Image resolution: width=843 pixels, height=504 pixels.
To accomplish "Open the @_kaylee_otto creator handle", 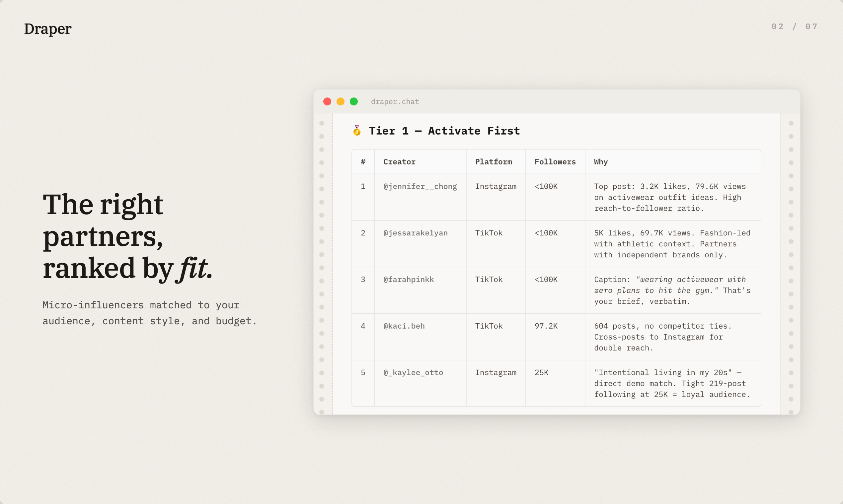I will coord(413,373).
